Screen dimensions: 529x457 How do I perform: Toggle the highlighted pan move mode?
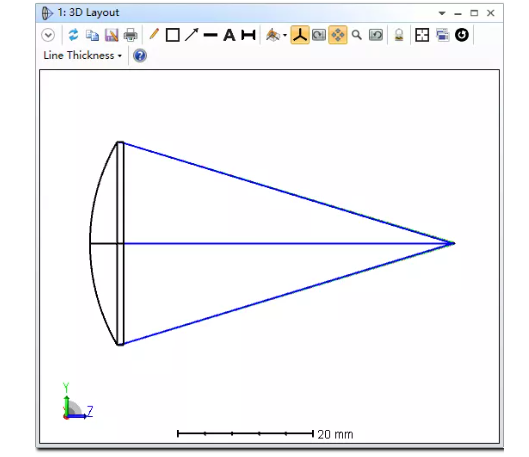click(338, 35)
